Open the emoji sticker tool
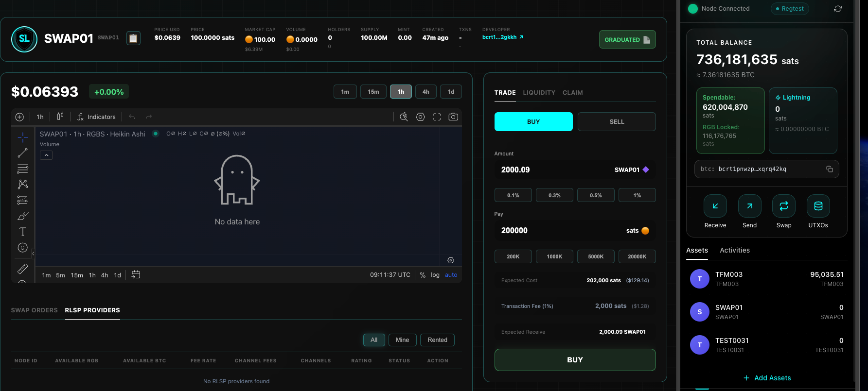 click(23, 247)
